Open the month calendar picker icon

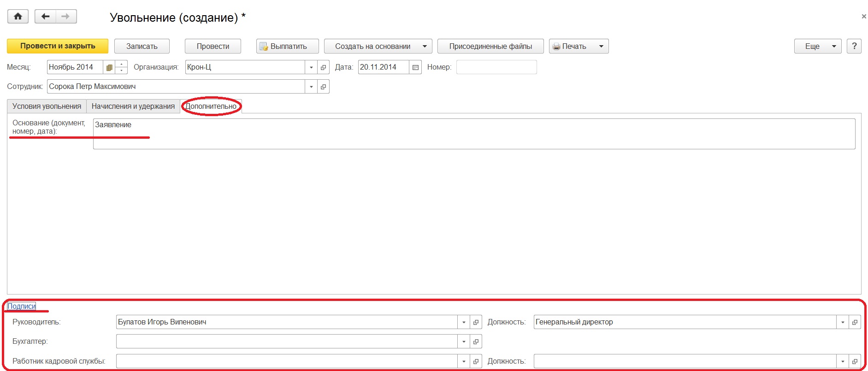pyautogui.click(x=109, y=67)
